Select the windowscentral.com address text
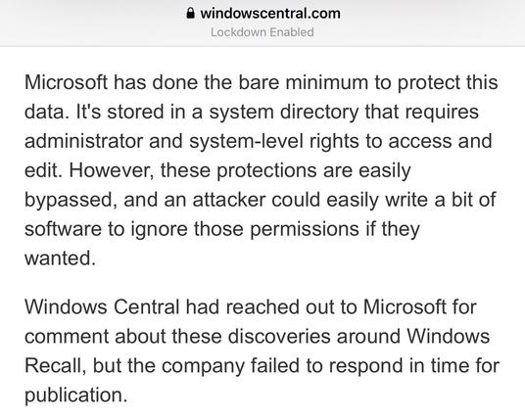The height and width of the screenshot is (420, 525). (x=270, y=14)
